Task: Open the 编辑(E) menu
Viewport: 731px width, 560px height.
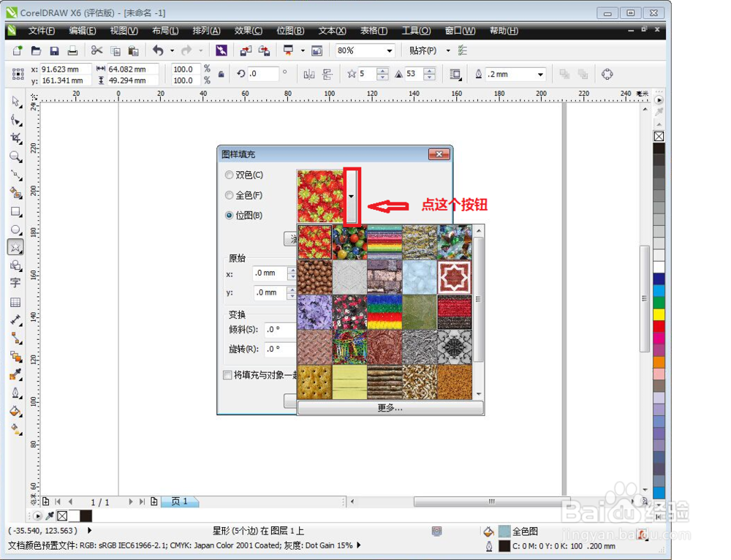Action: tap(83, 31)
